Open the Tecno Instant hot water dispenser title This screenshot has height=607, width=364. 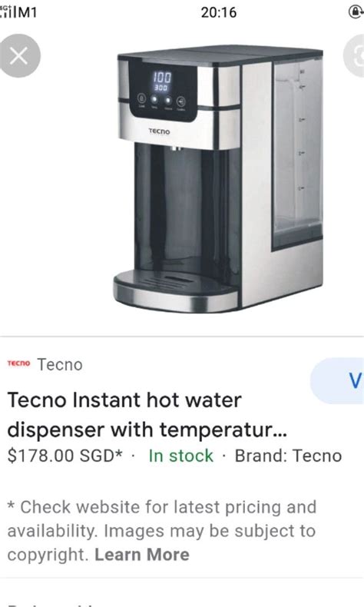click(x=147, y=415)
